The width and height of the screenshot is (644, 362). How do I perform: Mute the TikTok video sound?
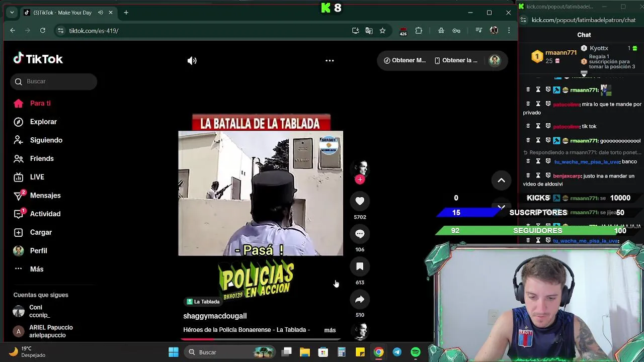coord(192,61)
